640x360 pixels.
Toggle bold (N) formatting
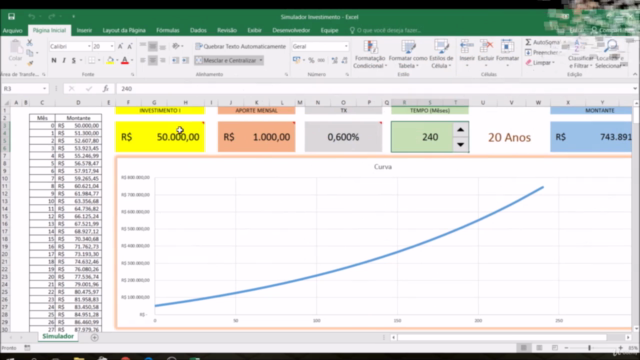54,60
